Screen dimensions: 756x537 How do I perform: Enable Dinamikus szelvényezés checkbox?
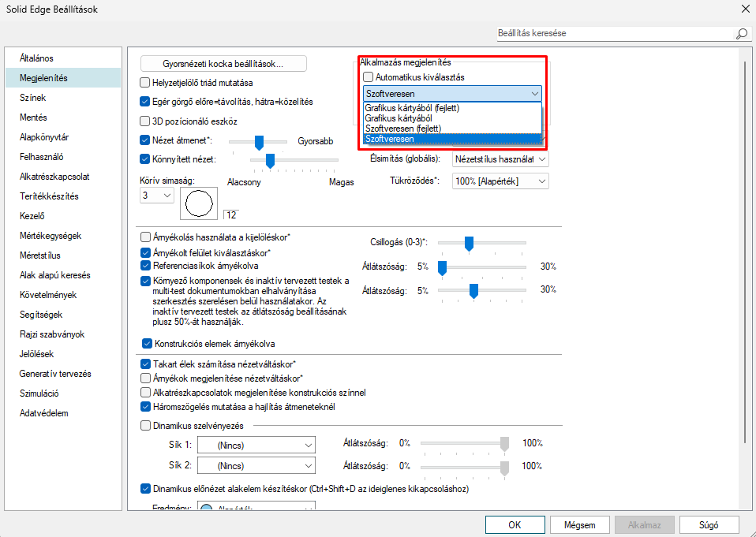(x=144, y=426)
